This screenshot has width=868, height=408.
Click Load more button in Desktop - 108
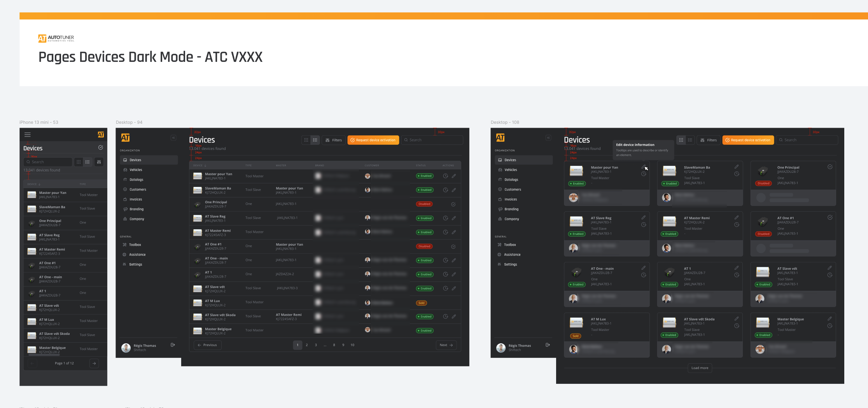pos(700,368)
